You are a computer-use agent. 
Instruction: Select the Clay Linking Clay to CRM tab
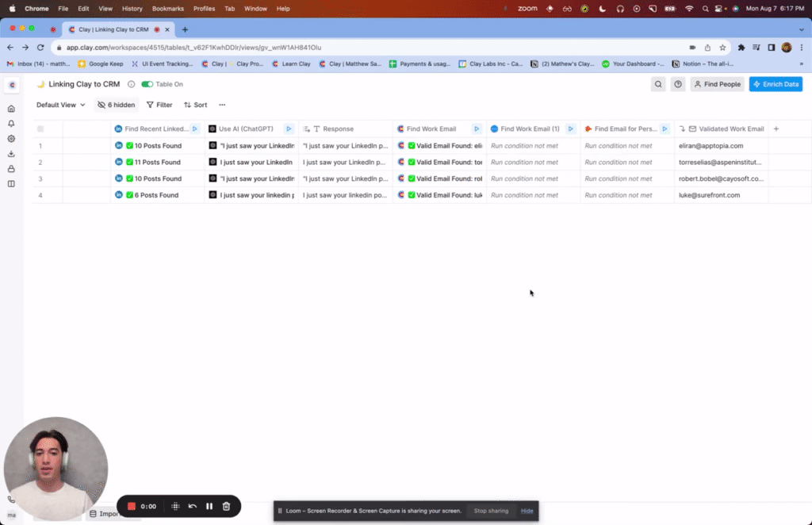click(x=113, y=29)
